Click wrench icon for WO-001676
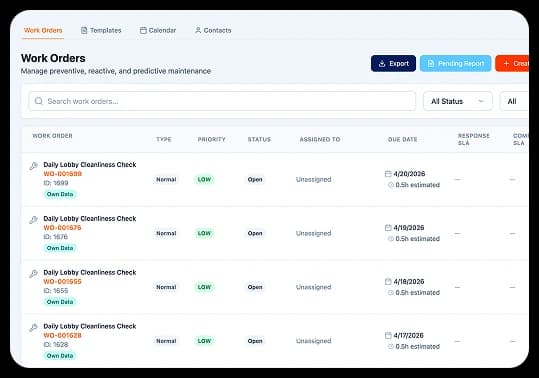The image size is (539, 378). [33, 220]
